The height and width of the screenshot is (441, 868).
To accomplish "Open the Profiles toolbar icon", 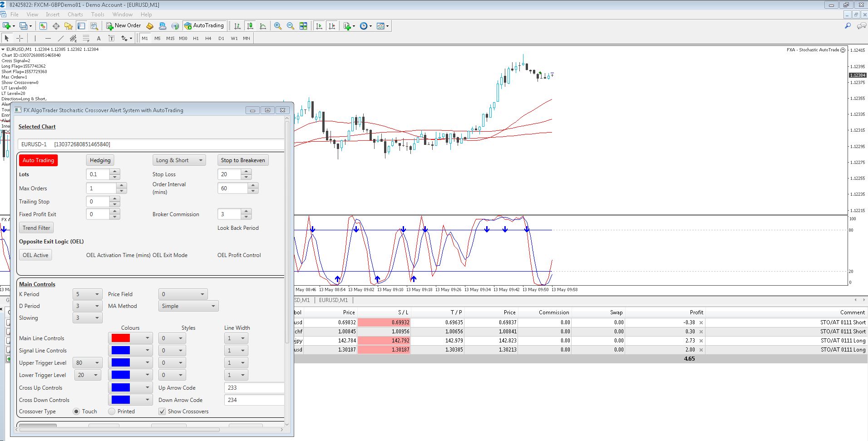I will click(x=23, y=26).
